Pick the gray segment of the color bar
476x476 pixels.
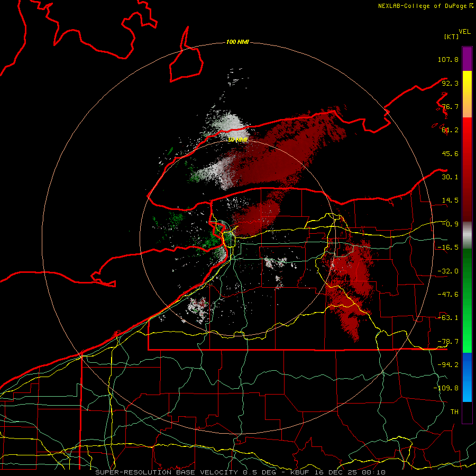[467, 235]
